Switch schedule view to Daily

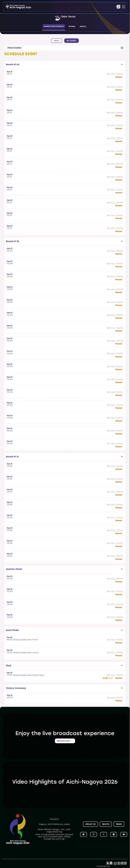[57, 41]
